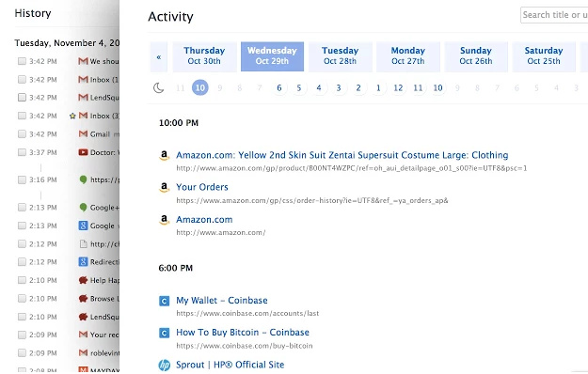This screenshot has width=588, height=374.
Task: Click the green icon on the 3:16 PM row
Action: [x=83, y=179]
